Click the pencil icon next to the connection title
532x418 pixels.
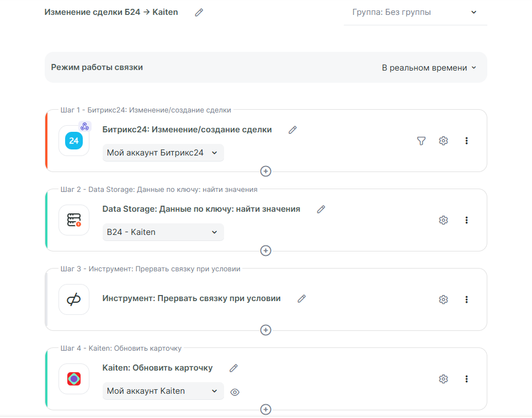click(199, 12)
